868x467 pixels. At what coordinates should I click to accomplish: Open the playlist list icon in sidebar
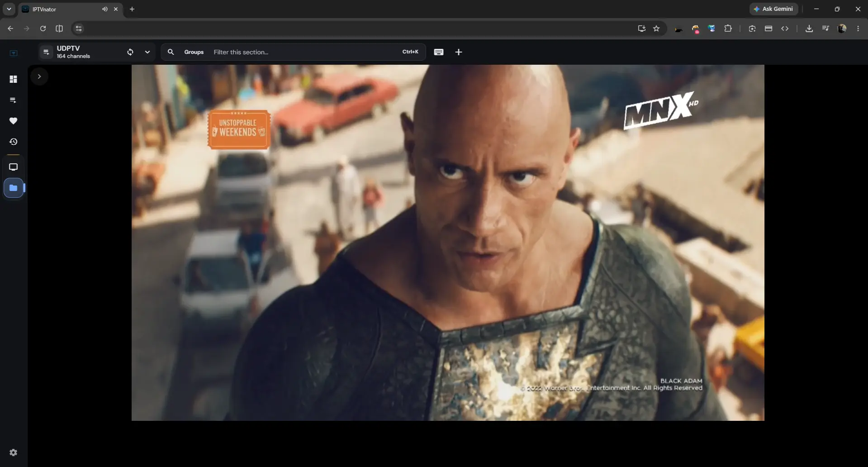coord(13,100)
